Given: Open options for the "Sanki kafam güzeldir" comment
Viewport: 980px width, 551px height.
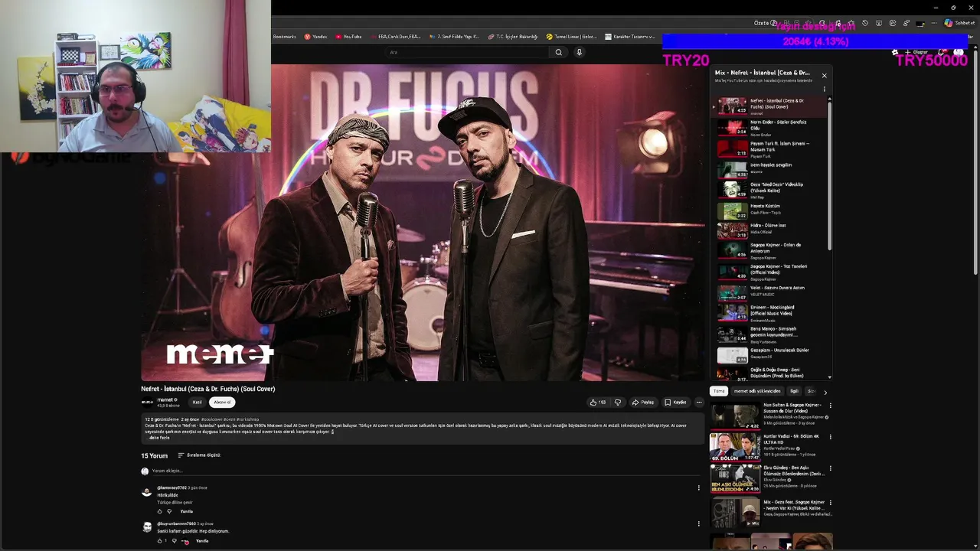Looking at the screenshot, I should [x=698, y=524].
